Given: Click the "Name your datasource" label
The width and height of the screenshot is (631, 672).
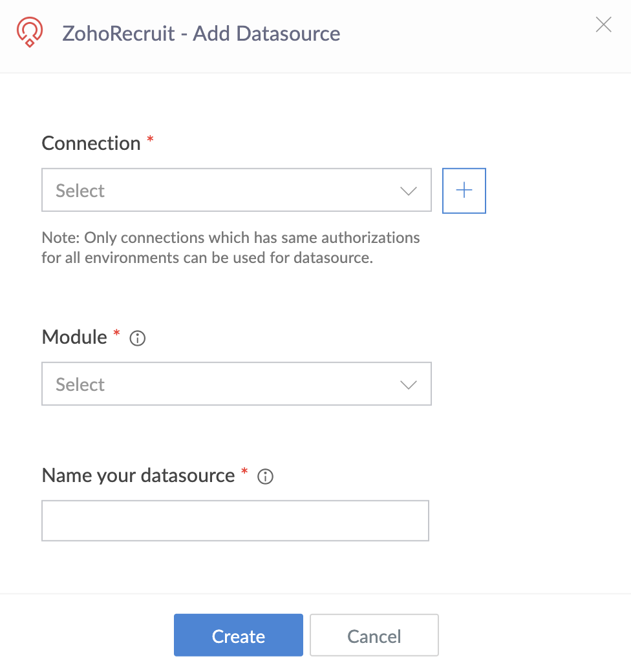Looking at the screenshot, I should [x=138, y=475].
